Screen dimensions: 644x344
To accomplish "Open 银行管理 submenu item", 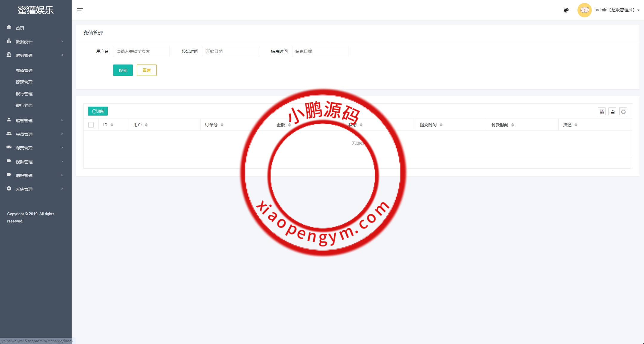I will tap(24, 94).
